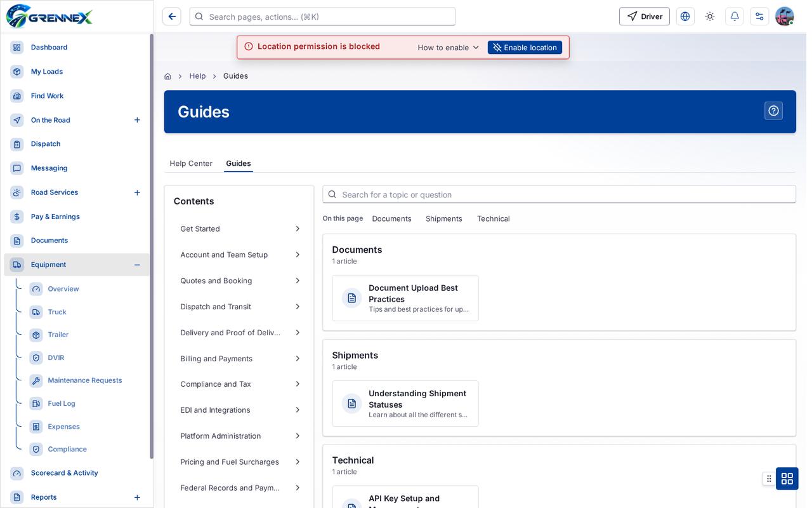This screenshot has width=812, height=508.
Task: Open user avatar profile menu
Action: [785, 17]
